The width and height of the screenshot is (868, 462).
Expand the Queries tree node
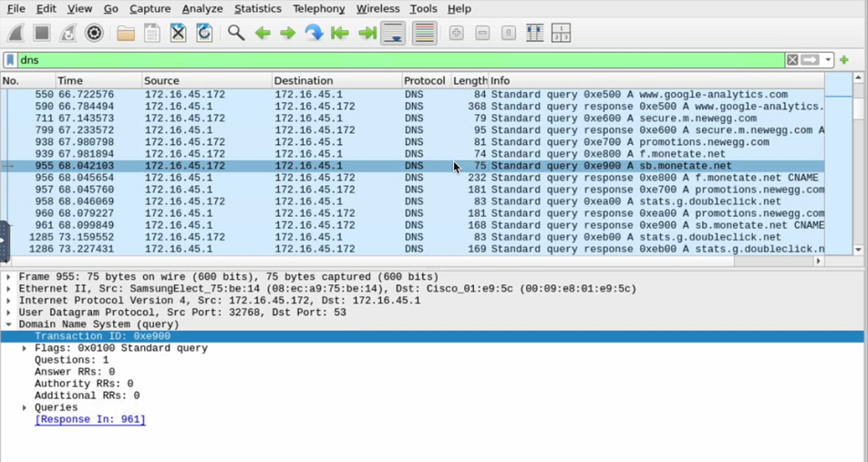(25, 407)
